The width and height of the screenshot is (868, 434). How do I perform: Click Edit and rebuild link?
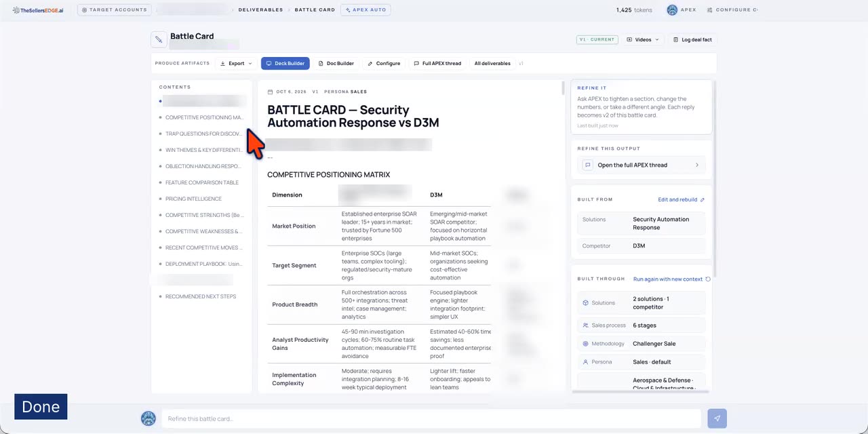click(681, 200)
